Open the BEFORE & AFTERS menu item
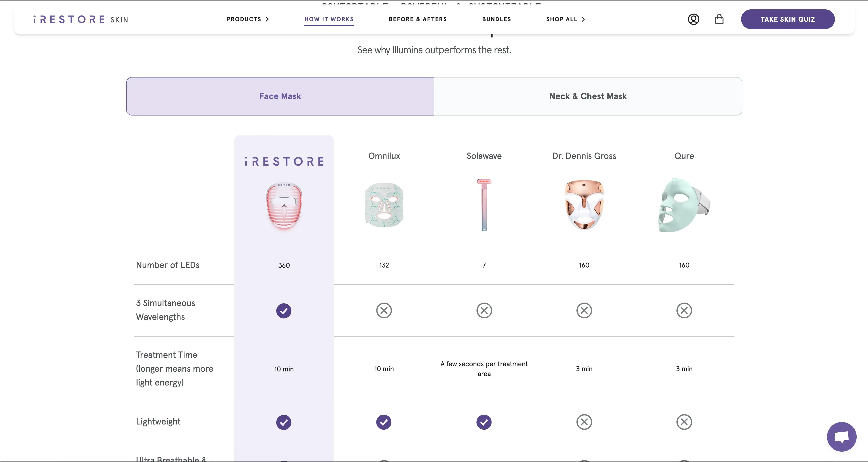Viewport: 868px width, 462px height. tap(417, 19)
